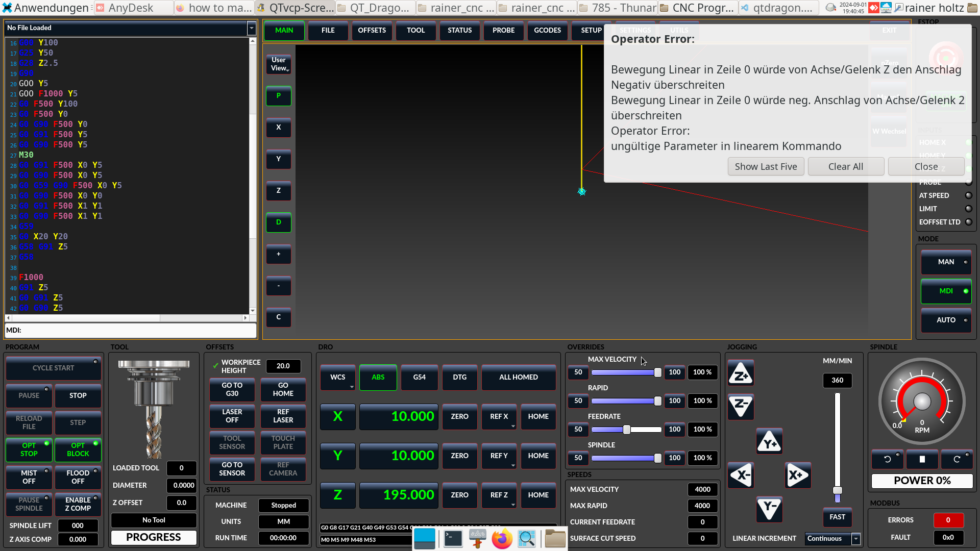The width and height of the screenshot is (980, 551).
Task: Select MDI mode
Action: click(x=946, y=291)
